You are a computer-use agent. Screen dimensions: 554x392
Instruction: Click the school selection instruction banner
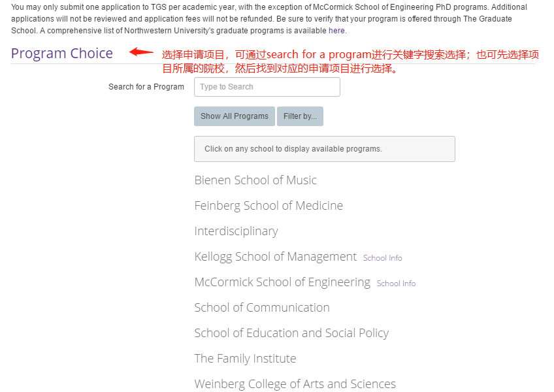coord(324,148)
